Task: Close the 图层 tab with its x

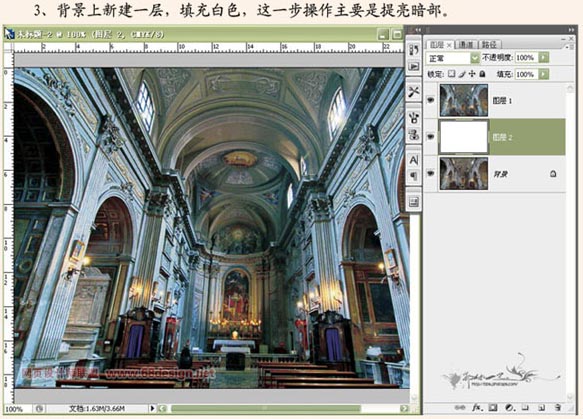Action: pyautogui.click(x=449, y=45)
